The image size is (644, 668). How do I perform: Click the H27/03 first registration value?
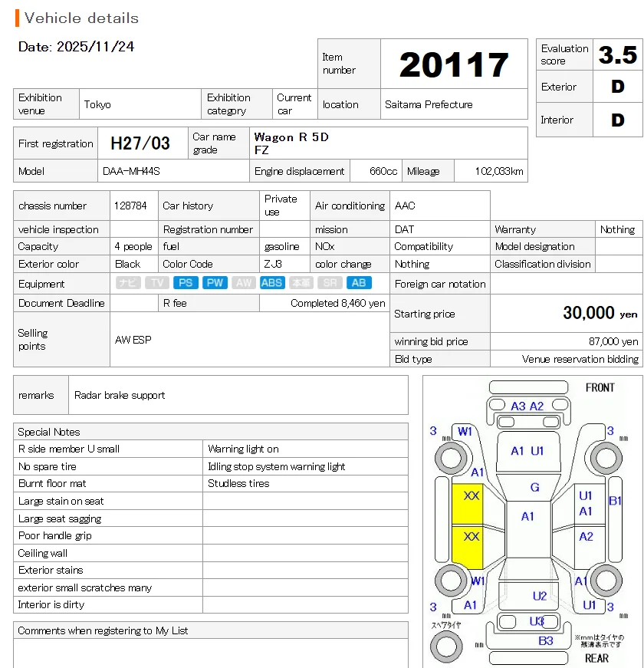[140, 143]
